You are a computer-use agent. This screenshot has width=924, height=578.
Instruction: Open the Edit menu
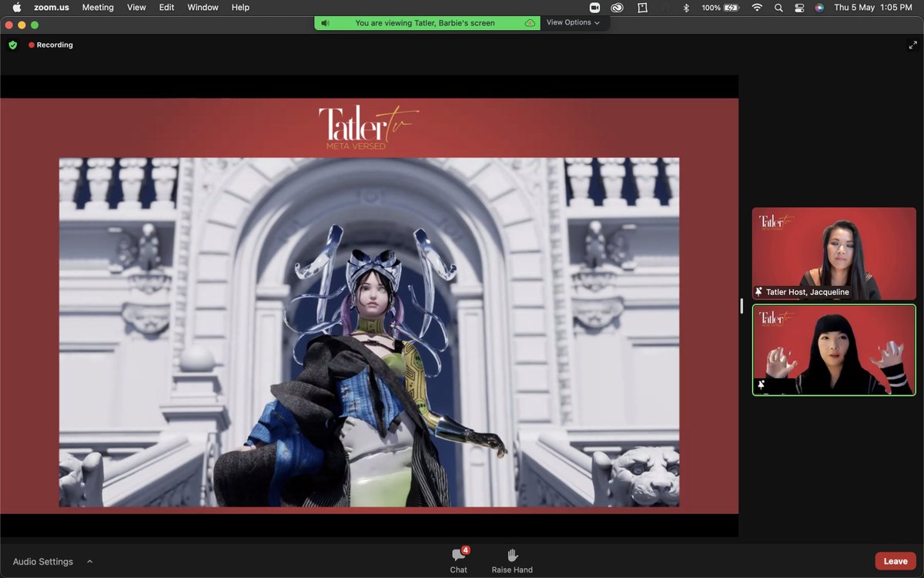[x=166, y=7]
